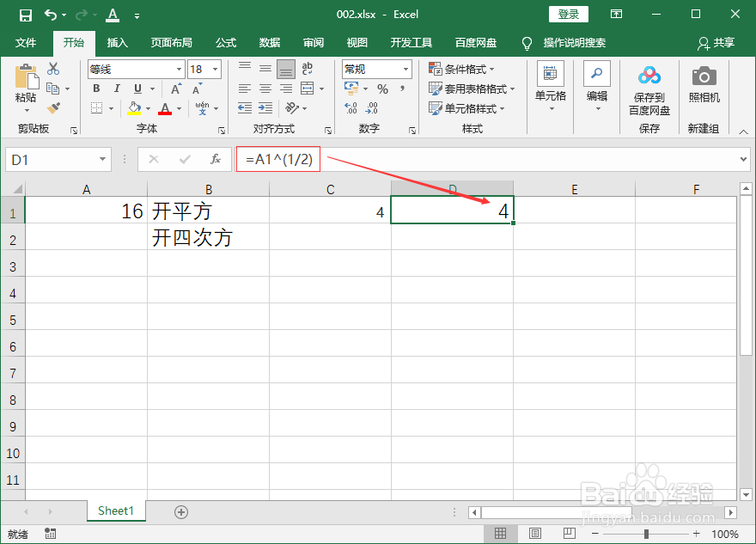756x544 pixels.
Task: Select the Format Painter brush icon
Action: [53, 108]
